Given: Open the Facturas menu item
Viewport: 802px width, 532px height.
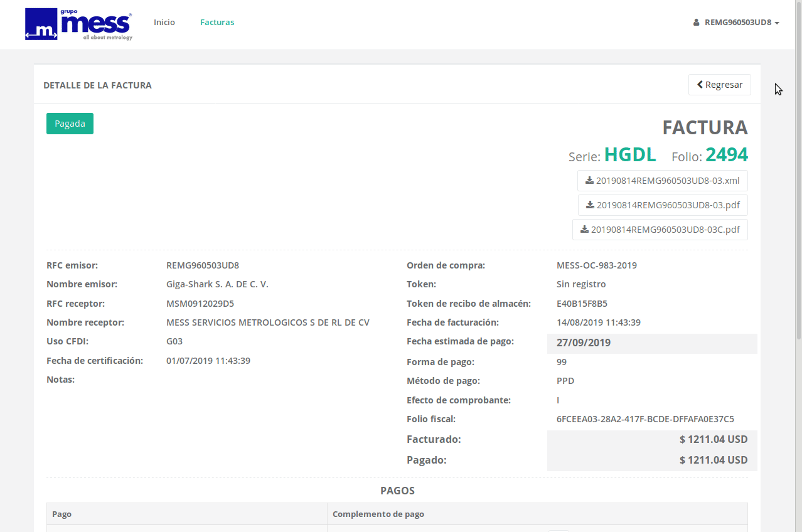Looking at the screenshot, I should pyautogui.click(x=217, y=23).
